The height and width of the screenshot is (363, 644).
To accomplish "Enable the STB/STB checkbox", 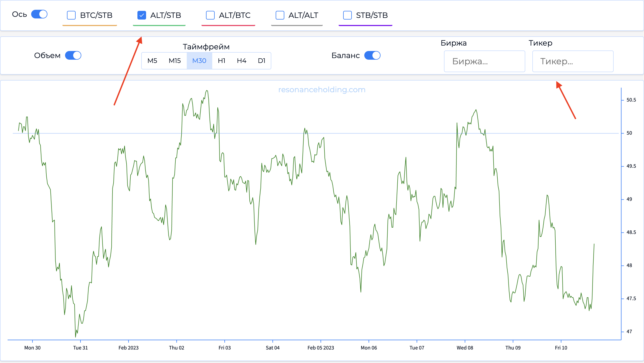I will [x=347, y=15].
